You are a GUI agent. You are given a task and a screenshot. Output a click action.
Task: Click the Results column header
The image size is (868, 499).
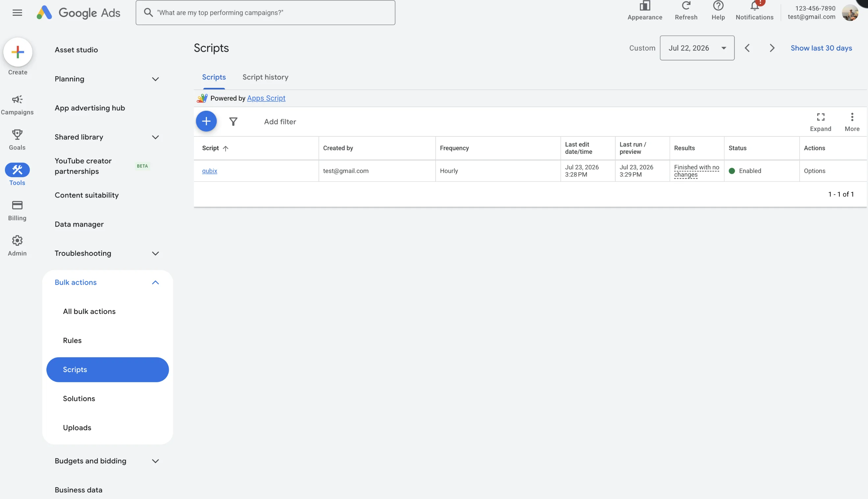pyautogui.click(x=684, y=148)
